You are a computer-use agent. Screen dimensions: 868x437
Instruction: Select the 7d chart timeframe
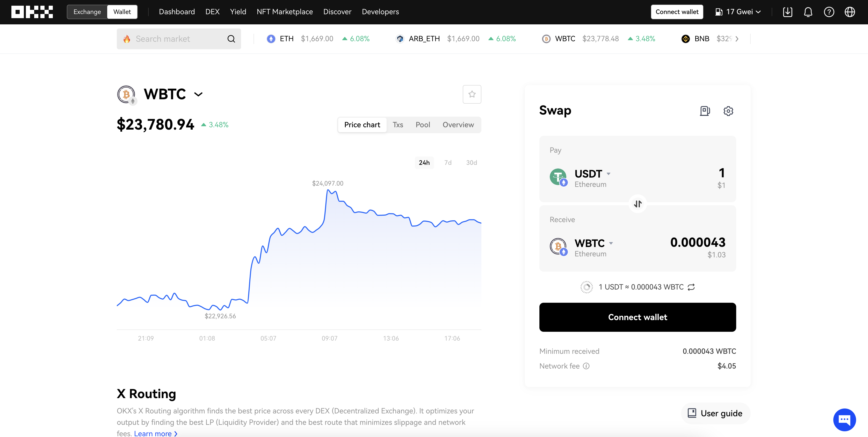(448, 163)
